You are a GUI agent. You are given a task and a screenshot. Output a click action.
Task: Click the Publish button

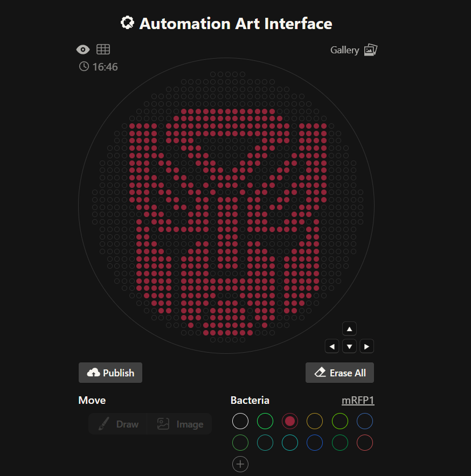(110, 373)
